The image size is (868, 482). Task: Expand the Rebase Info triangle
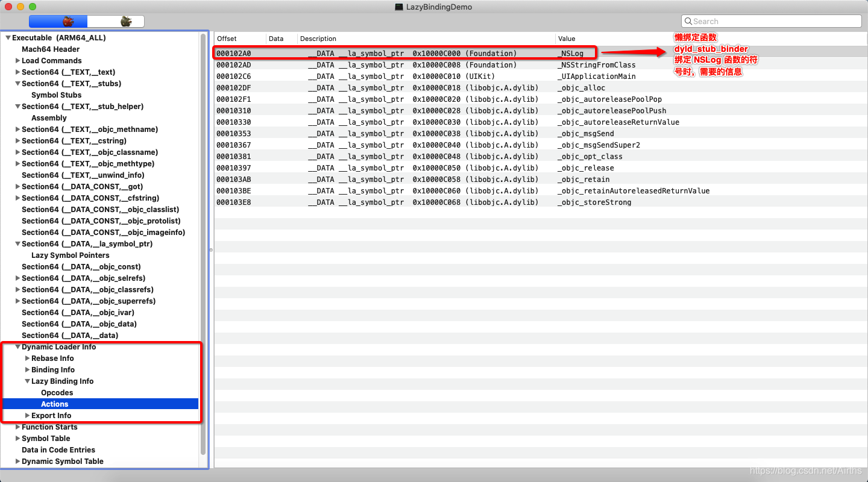coord(27,358)
